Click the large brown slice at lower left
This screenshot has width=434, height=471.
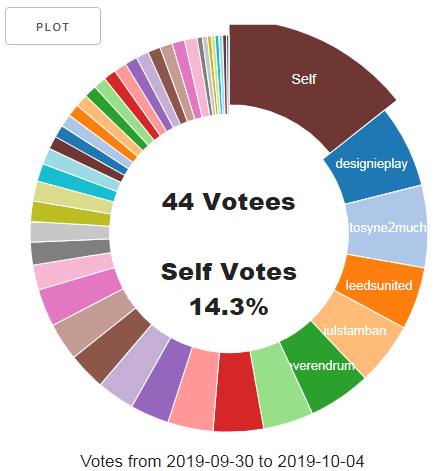(114, 346)
